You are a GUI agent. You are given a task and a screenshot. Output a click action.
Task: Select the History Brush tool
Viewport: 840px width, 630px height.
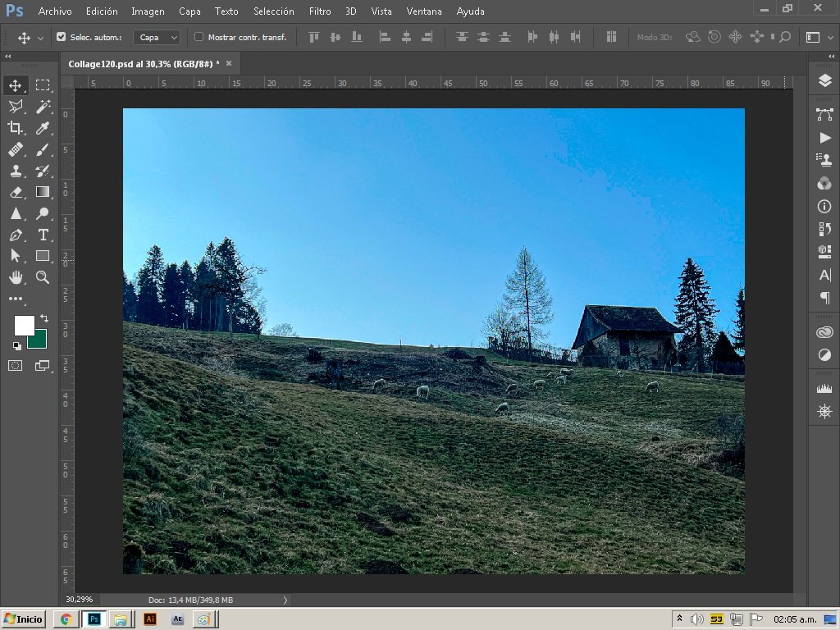(43, 171)
